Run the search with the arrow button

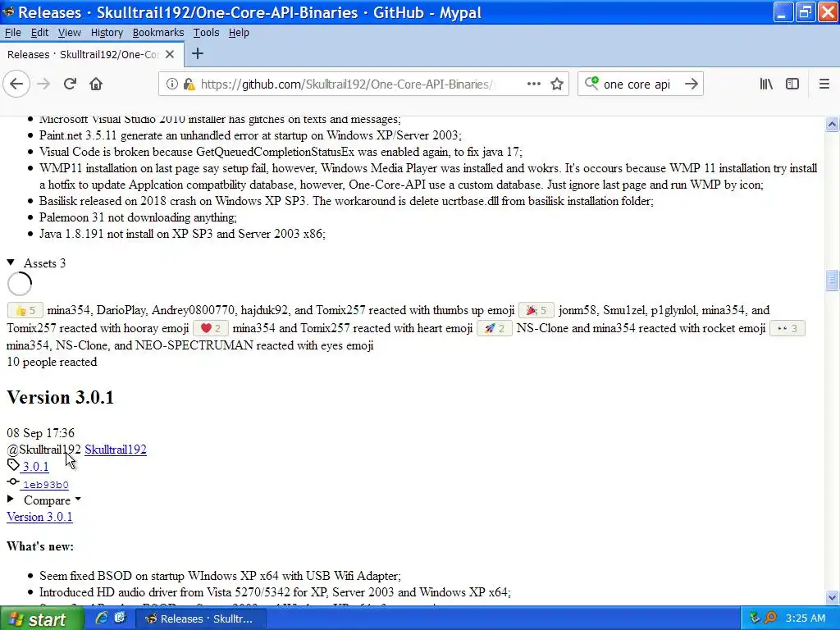692,84
